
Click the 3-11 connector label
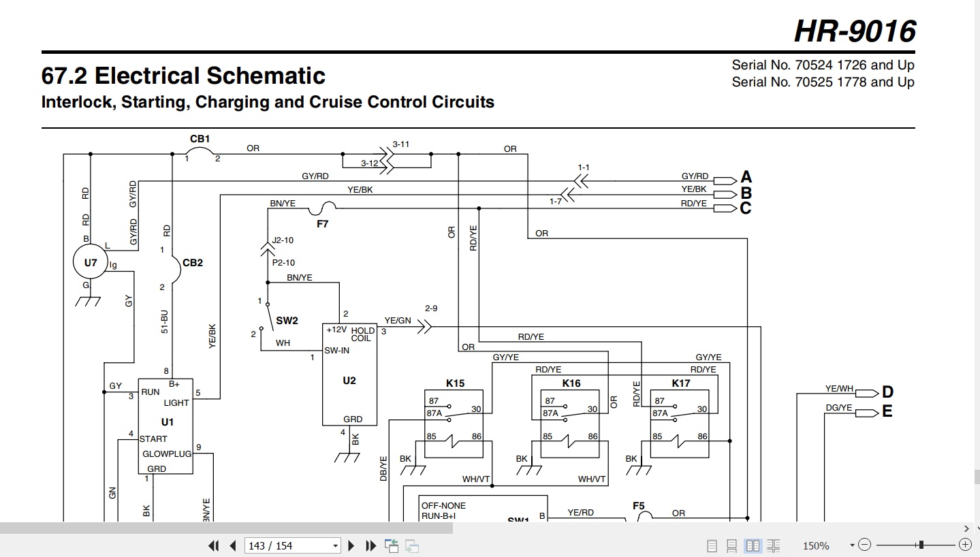pyautogui.click(x=401, y=144)
